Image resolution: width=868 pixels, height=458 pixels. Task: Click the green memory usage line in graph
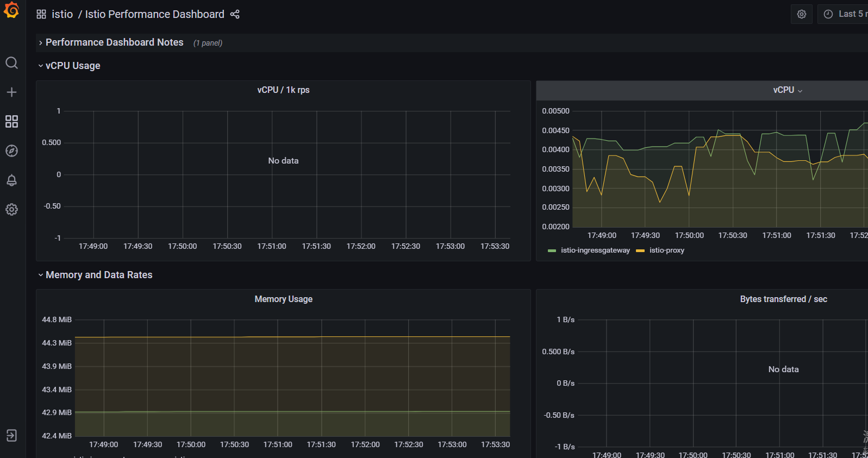292,411
